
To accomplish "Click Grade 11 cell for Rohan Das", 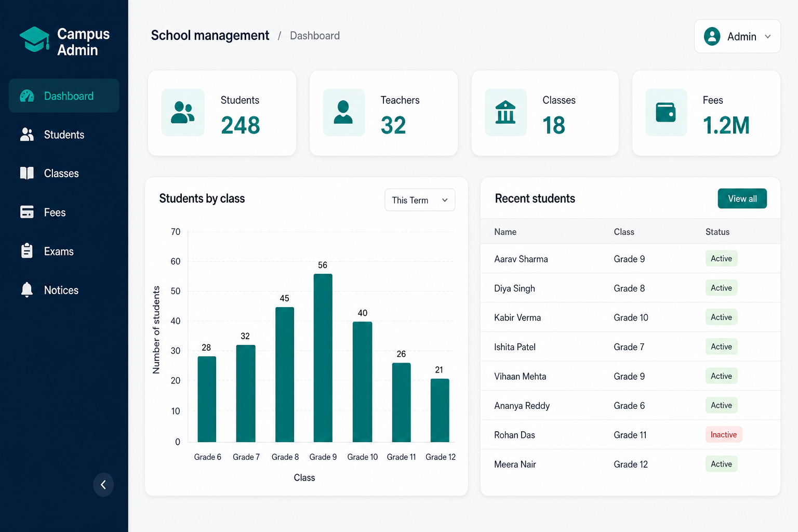I will [630, 435].
